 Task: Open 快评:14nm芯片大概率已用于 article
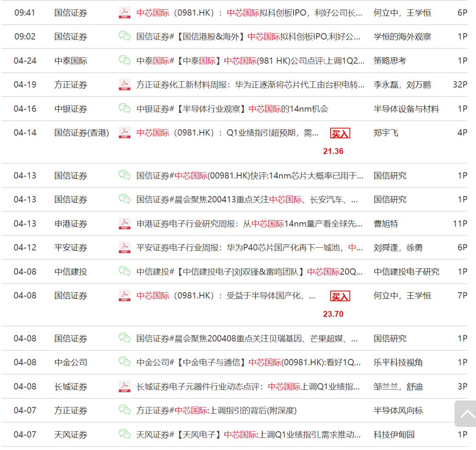point(250,175)
